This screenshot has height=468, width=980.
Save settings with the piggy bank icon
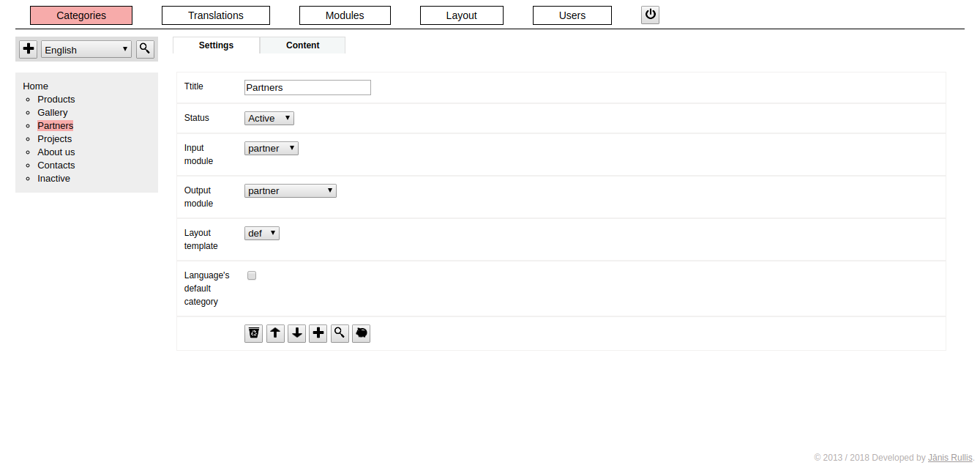coord(361,334)
